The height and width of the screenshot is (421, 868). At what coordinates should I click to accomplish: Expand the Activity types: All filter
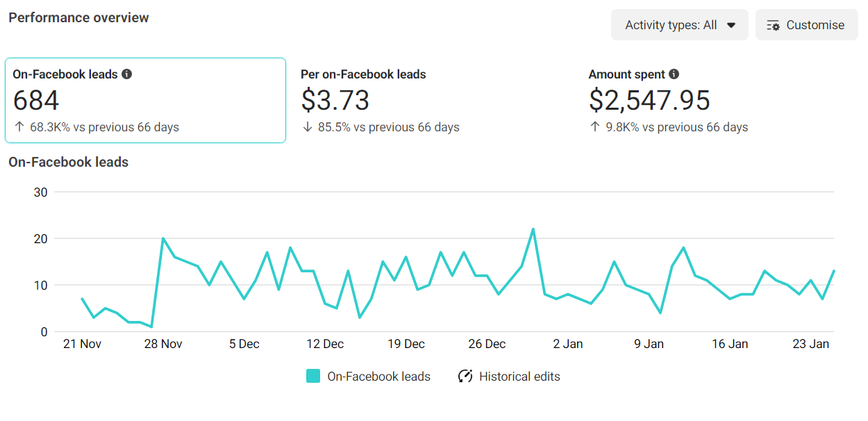[679, 25]
